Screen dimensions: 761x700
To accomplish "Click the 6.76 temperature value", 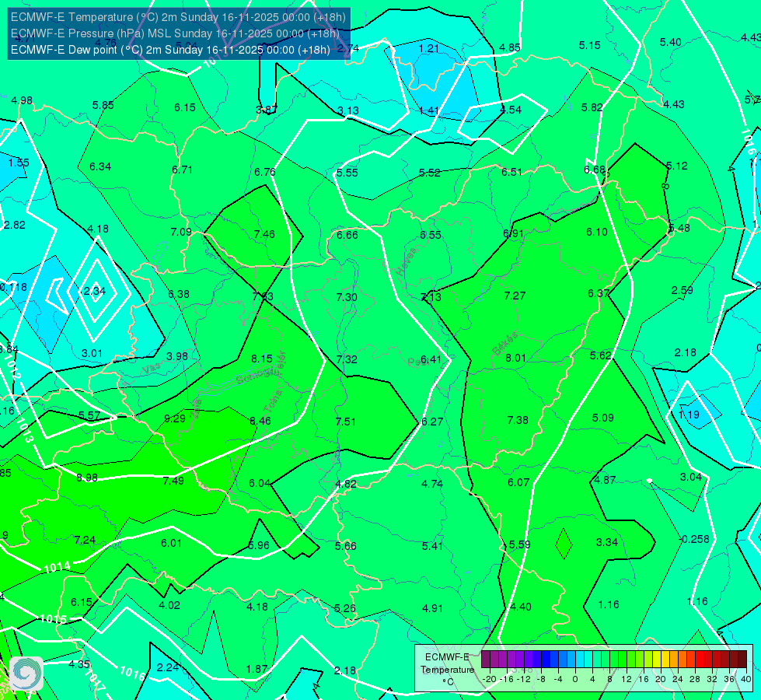I will pos(265,172).
